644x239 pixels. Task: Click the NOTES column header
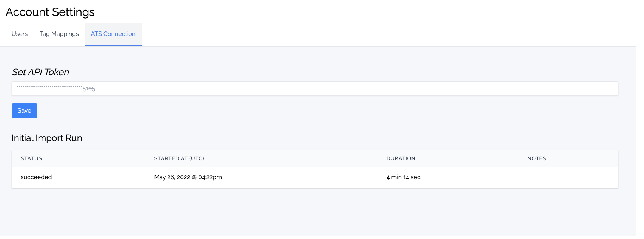pyautogui.click(x=536, y=158)
